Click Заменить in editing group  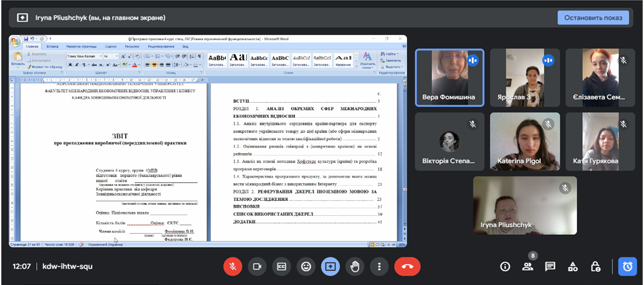point(390,61)
